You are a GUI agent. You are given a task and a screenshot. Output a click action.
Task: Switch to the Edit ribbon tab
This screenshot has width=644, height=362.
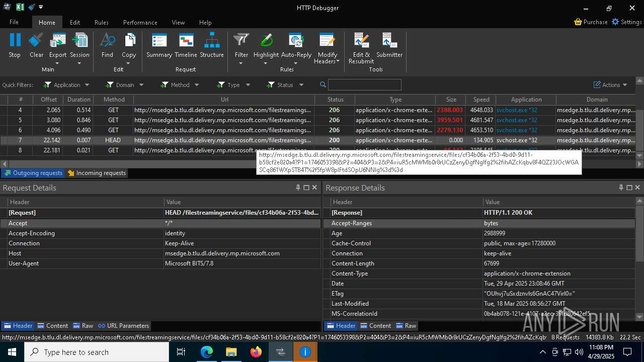click(x=75, y=22)
